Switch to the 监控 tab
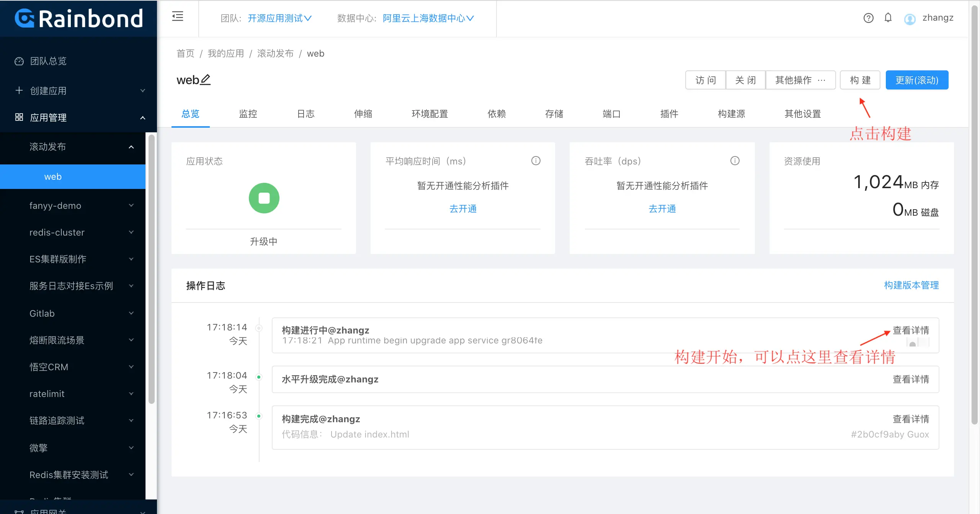The image size is (980, 514). click(x=248, y=114)
